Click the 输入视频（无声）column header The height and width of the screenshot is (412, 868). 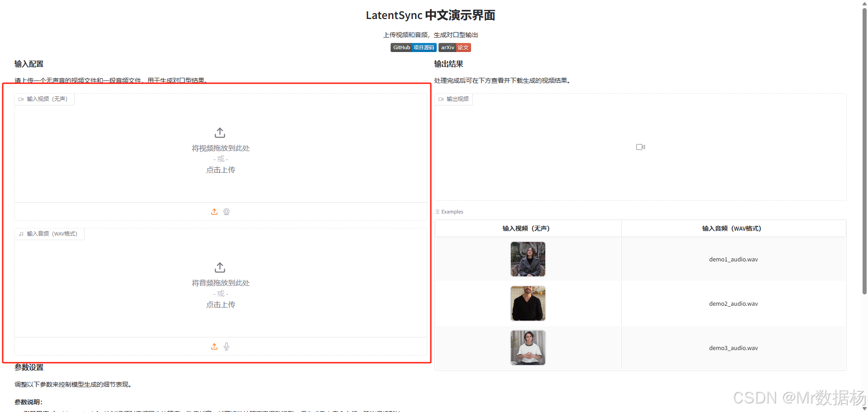(528, 228)
